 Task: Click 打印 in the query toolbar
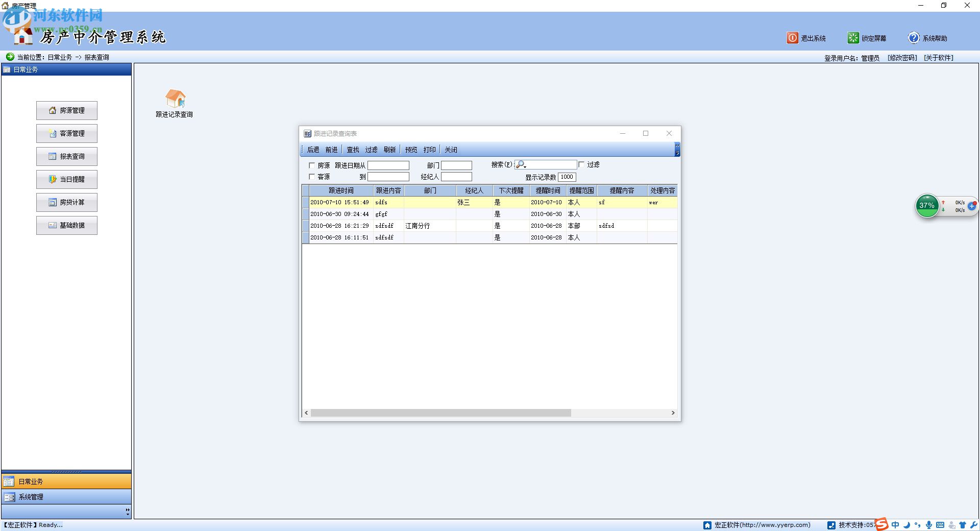pyautogui.click(x=429, y=150)
